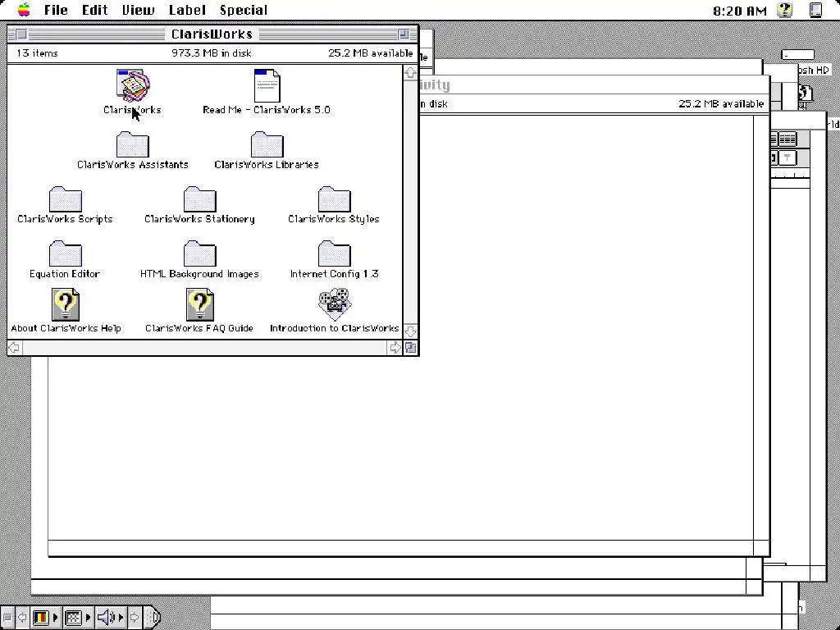Image resolution: width=840 pixels, height=630 pixels.
Task: Collapse the Control Strip using its end tab
Action: click(153, 617)
